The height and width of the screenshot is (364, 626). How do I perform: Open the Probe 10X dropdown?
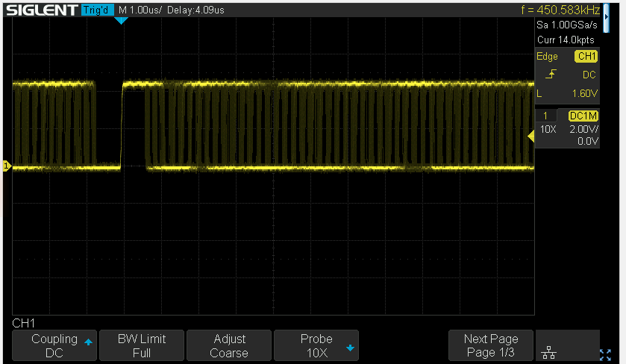coord(316,345)
